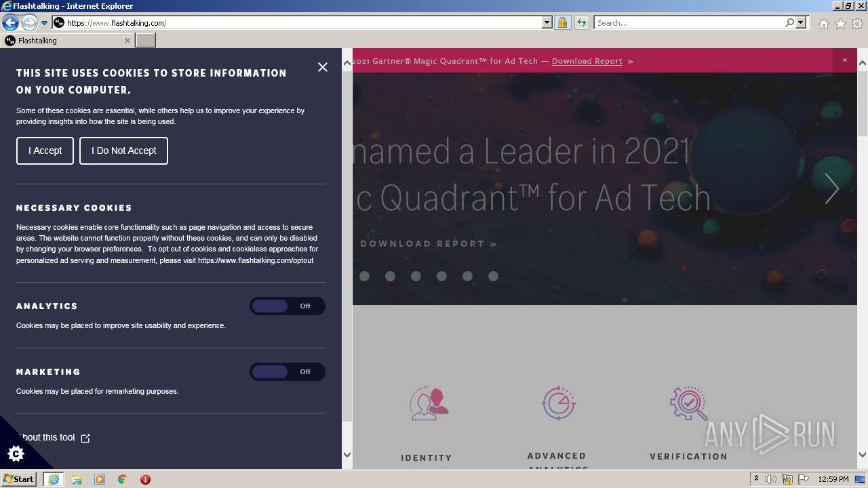Click the browser Back button
The image size is (868, 488).
click(11, 23)
